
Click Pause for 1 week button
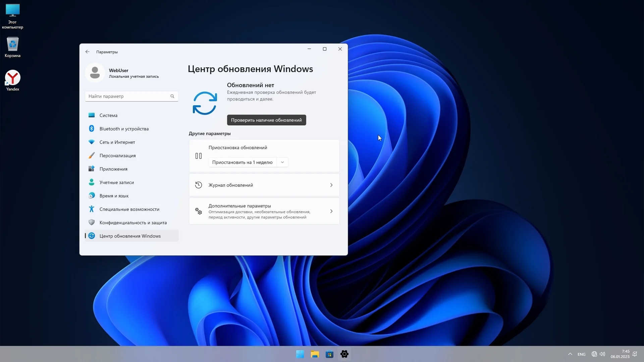[242, 162]
